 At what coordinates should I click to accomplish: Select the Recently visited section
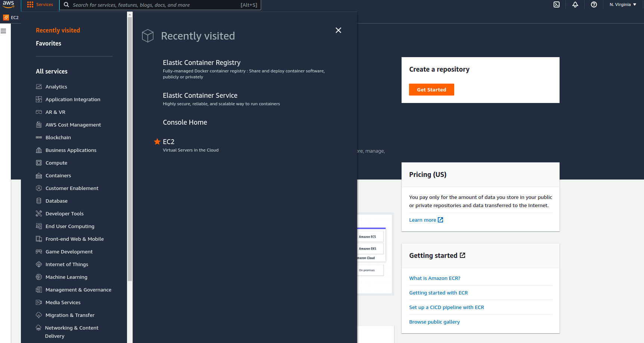tap(58, 30)
